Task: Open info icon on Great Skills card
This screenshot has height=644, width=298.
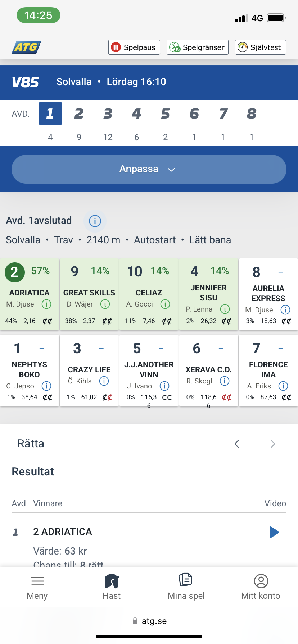Action: tap(105, 304)
